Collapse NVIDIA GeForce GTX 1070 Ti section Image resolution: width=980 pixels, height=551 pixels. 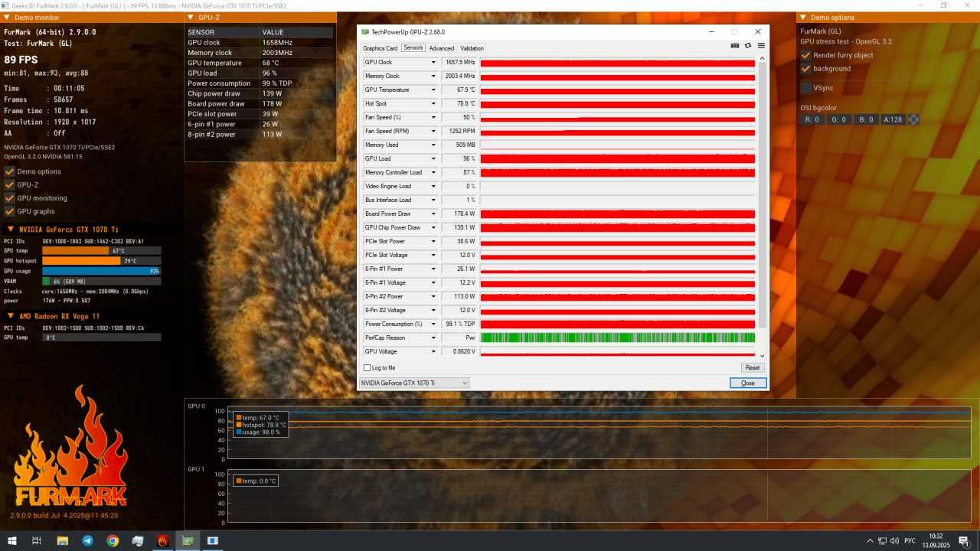pos(11,229)
